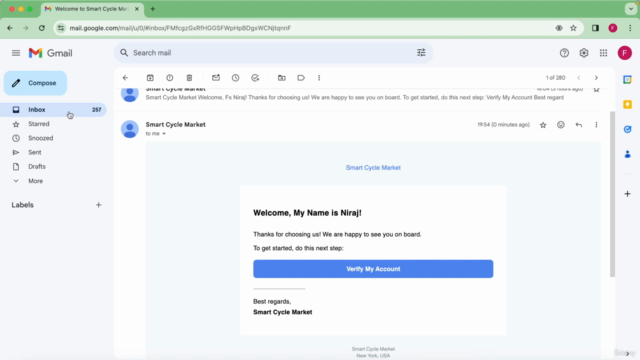
Task: Star the 19:54 Smart Cycle Market message
Action: pyautogui.click(x=543, y=125)
